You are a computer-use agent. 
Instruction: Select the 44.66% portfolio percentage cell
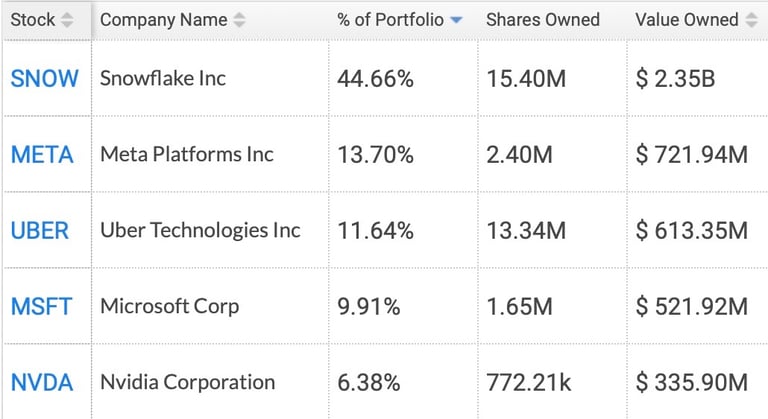375,79
